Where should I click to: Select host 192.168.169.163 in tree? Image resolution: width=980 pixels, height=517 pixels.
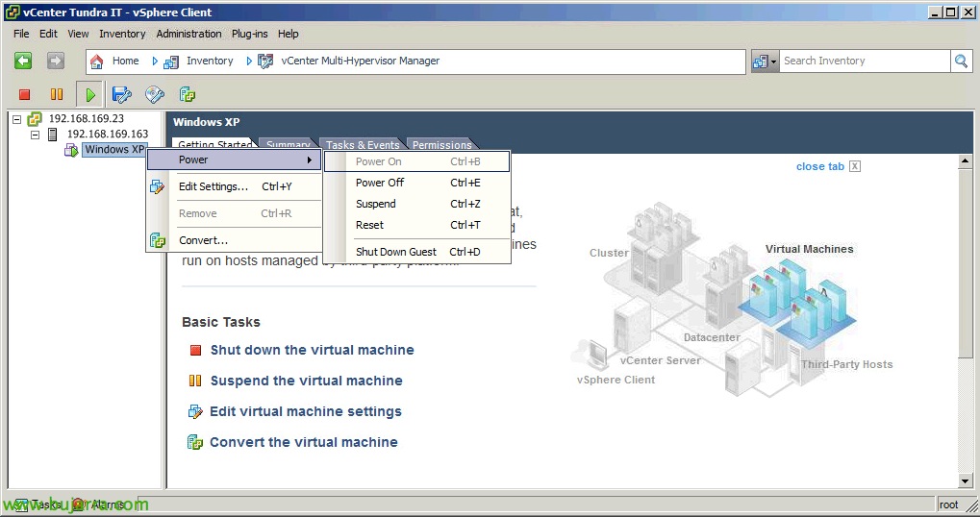(108, 134)
